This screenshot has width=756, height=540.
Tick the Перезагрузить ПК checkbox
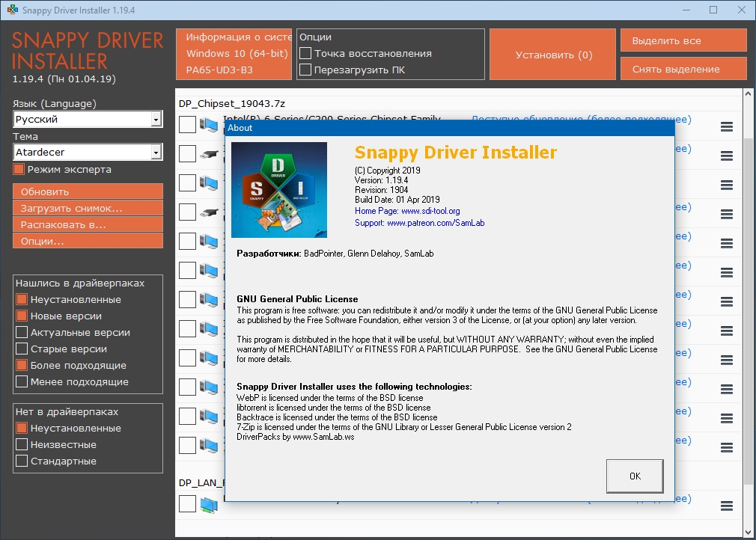305,70
